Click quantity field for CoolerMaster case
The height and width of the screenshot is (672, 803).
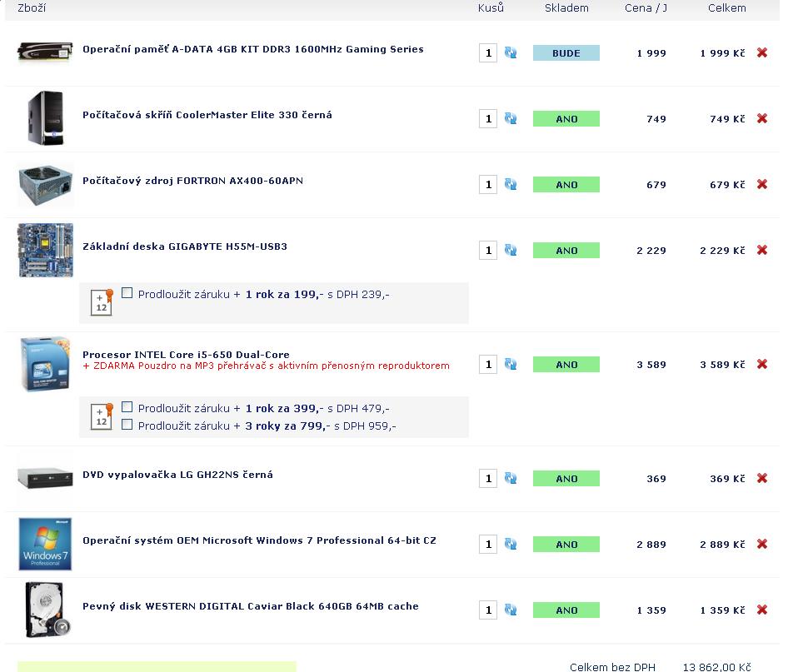[488, 119]
